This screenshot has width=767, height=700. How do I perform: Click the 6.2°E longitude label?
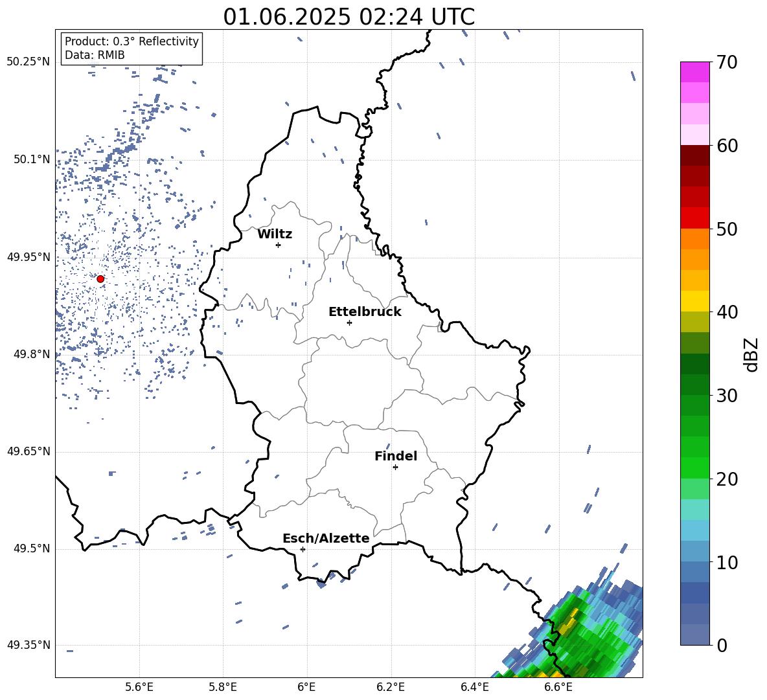(391, 687)
